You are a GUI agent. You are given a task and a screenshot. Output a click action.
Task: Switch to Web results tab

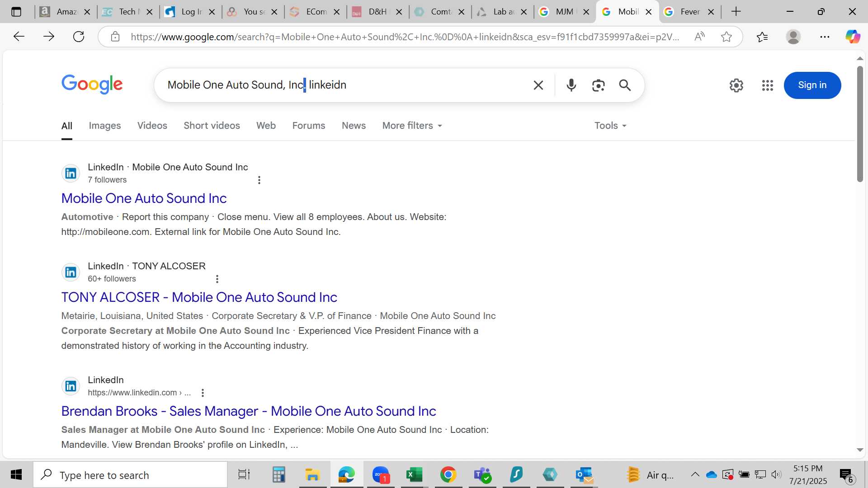click(266, 126)
